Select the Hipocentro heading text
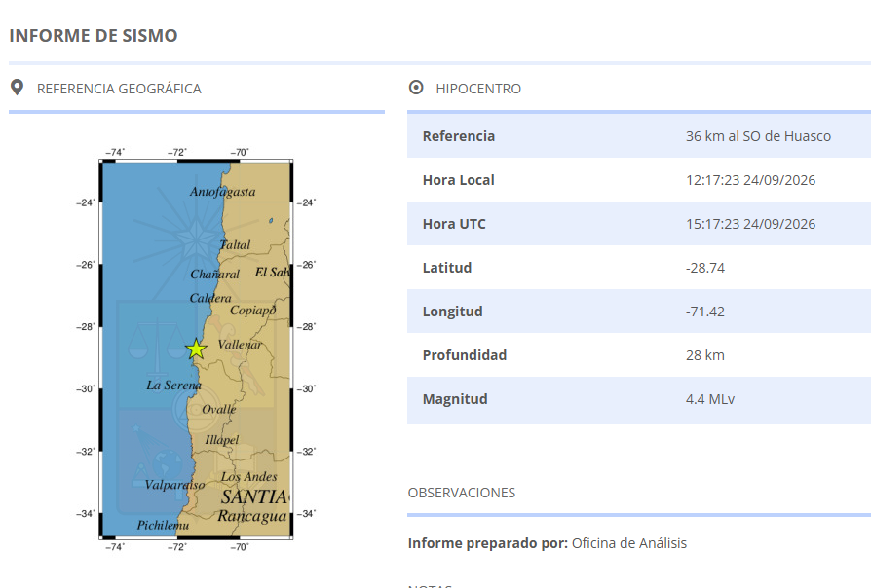 click(x=478, y=89)
